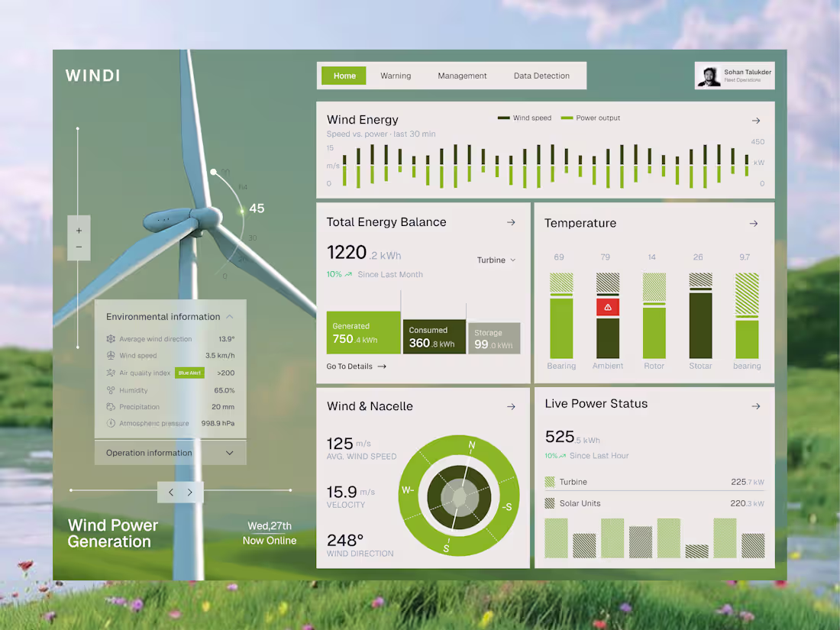Go to next turbine with right chevron
Viewport: 840px width, 630px height.
tap(189, 493)
